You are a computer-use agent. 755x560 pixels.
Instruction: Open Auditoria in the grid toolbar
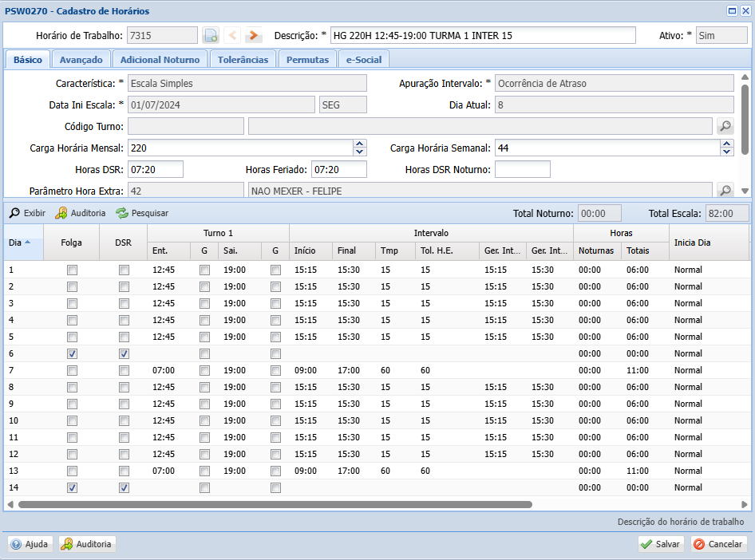pos(81,213)
